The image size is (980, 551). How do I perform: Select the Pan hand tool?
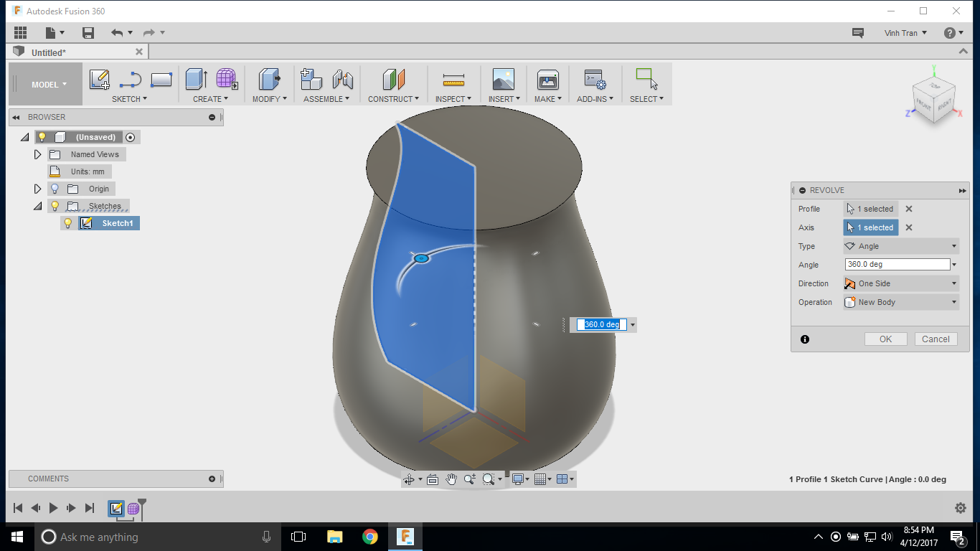451,479
